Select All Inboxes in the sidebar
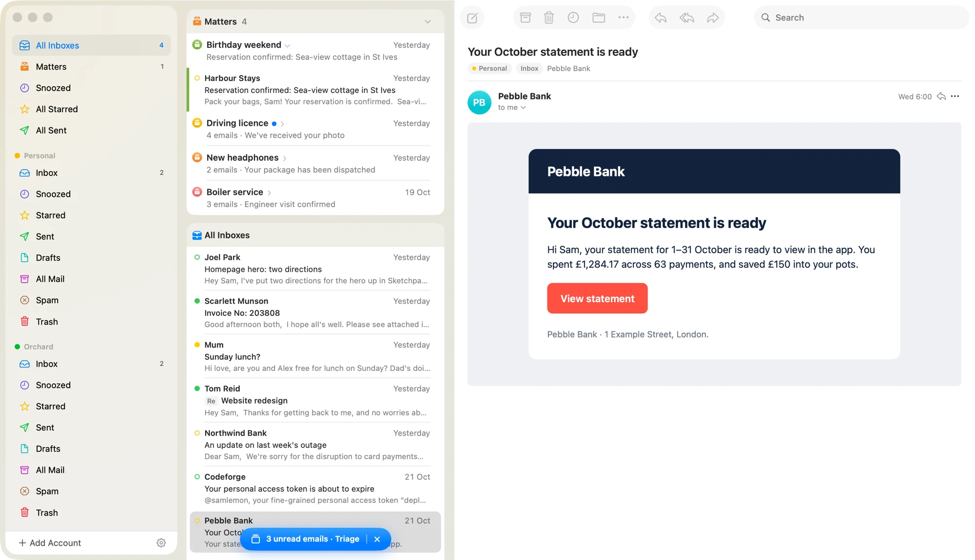 click(x=91, y=45)
